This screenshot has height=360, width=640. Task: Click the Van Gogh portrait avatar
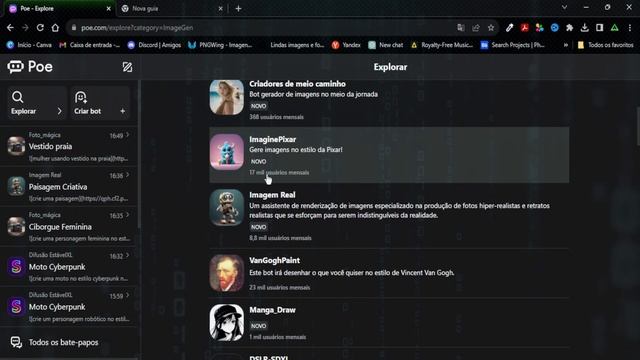click(227, 273)
